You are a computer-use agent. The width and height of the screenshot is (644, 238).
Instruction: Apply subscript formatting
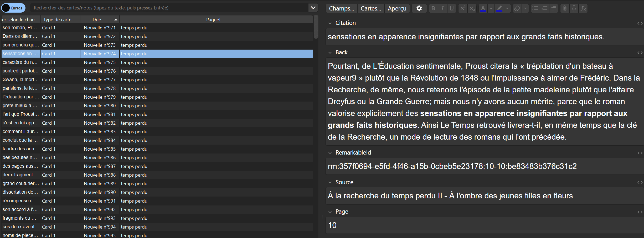[x=472, y=8]
